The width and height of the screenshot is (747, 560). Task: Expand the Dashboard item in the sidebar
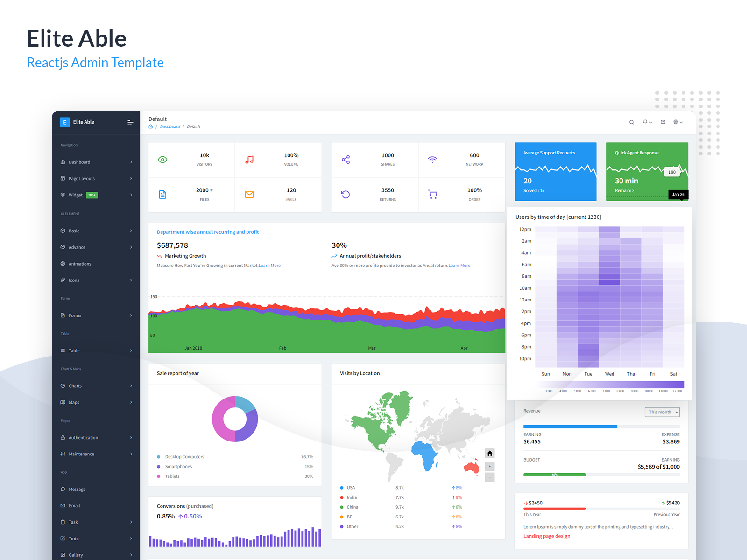click(80, 162)
